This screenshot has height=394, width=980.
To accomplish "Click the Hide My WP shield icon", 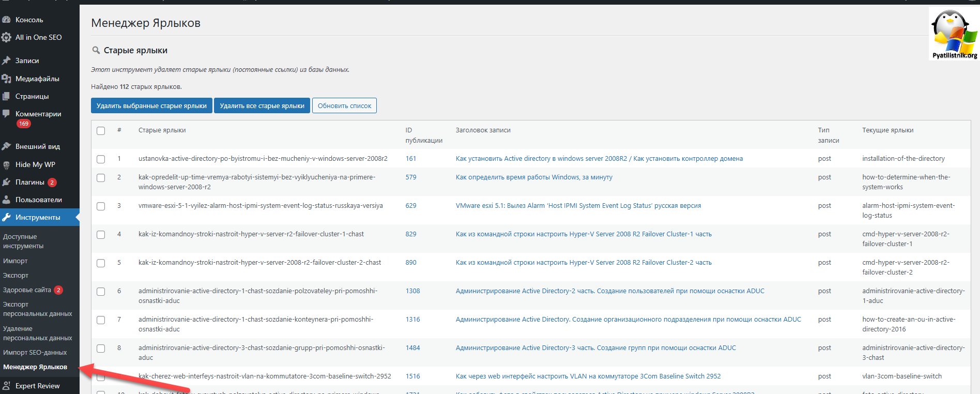I will (6, 164).
